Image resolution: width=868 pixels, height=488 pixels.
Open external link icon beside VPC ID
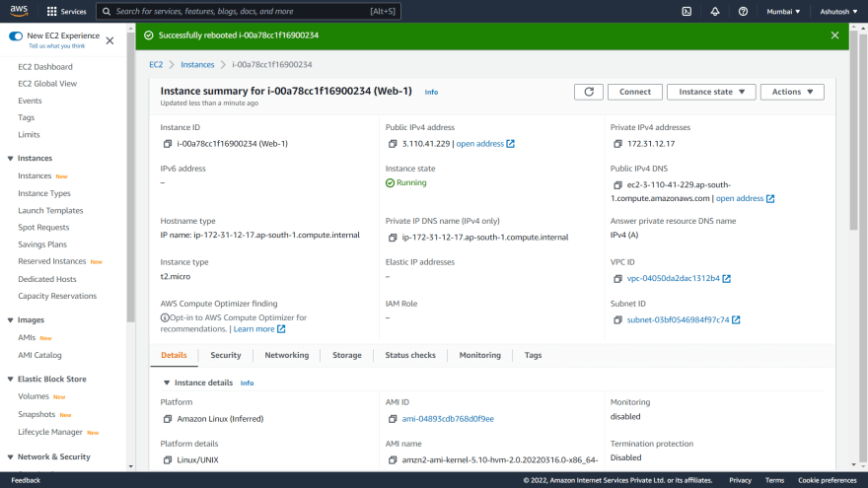726,278
